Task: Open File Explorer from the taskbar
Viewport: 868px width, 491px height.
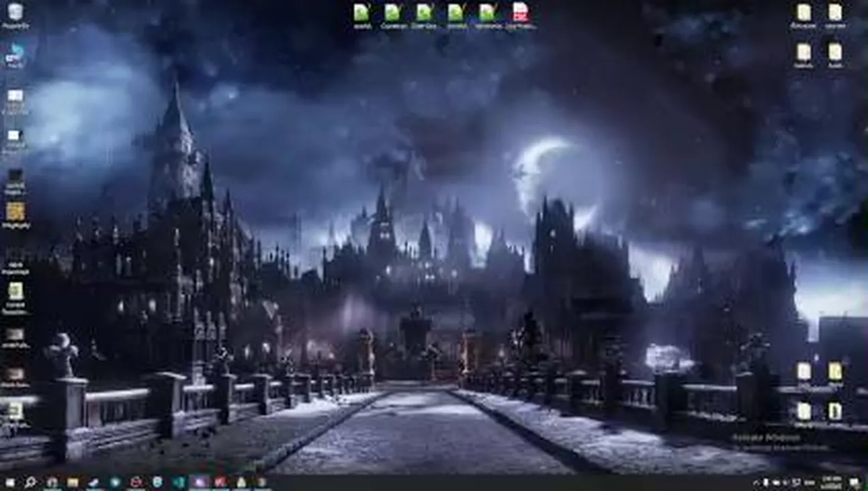Action: pyautogui.click(x=72, y=482)
